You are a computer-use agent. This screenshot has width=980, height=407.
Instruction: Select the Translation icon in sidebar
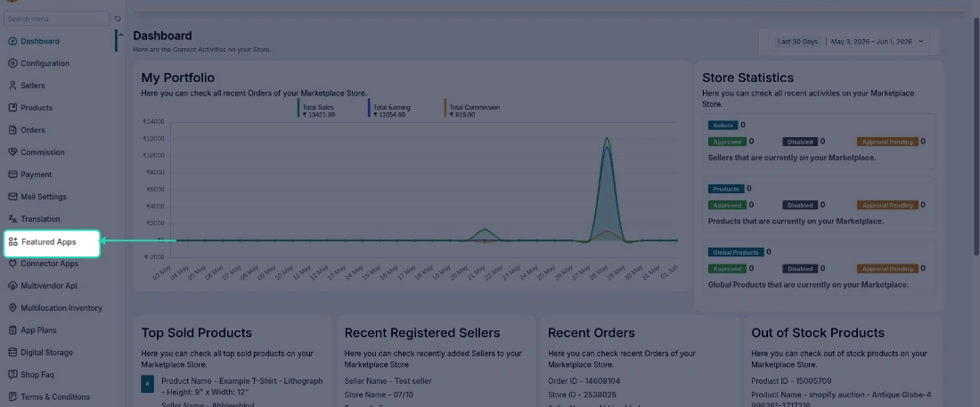12,219
